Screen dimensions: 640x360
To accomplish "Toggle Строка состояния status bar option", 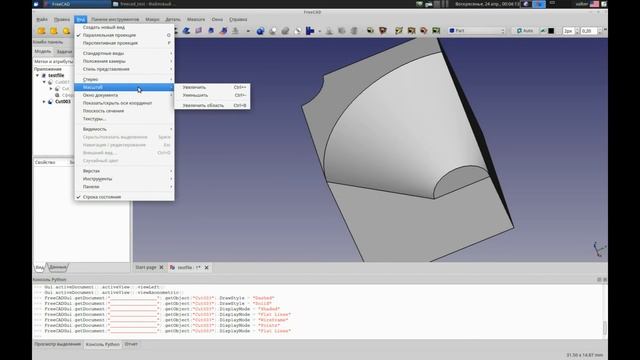I will [x=102, y=197].
